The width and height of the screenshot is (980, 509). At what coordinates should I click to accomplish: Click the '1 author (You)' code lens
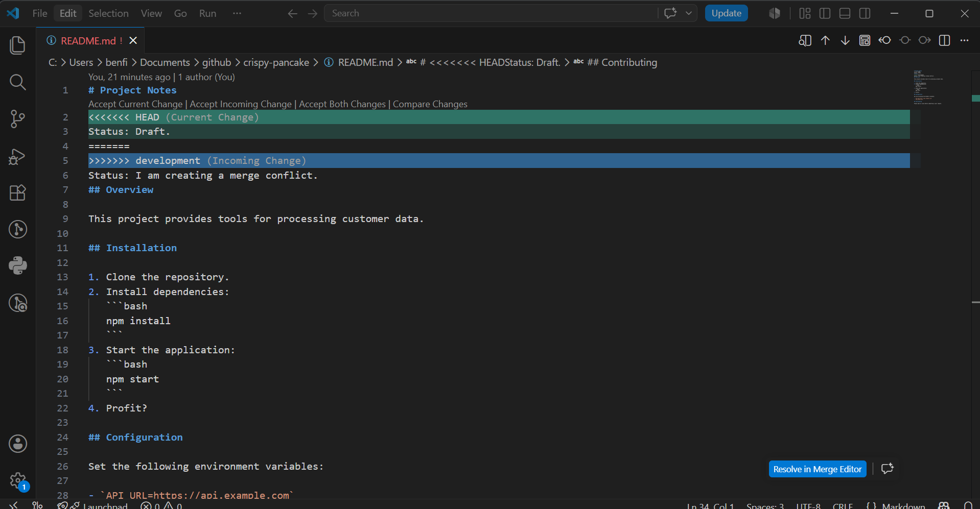pyautogui.click(x=206, y=77)
